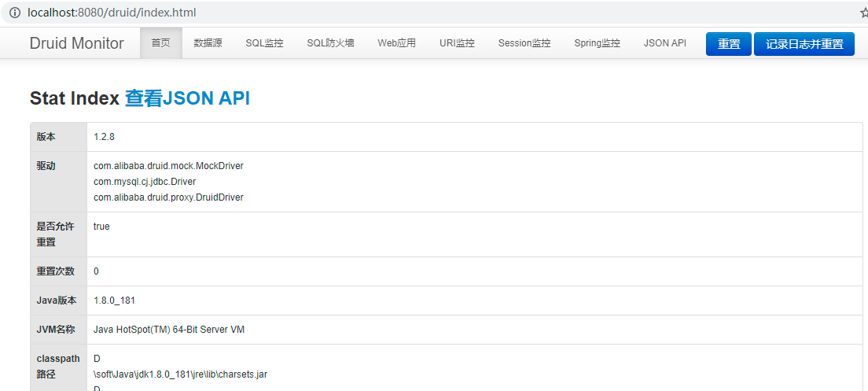Open the 数据源 tab

(x=208, y=43)
